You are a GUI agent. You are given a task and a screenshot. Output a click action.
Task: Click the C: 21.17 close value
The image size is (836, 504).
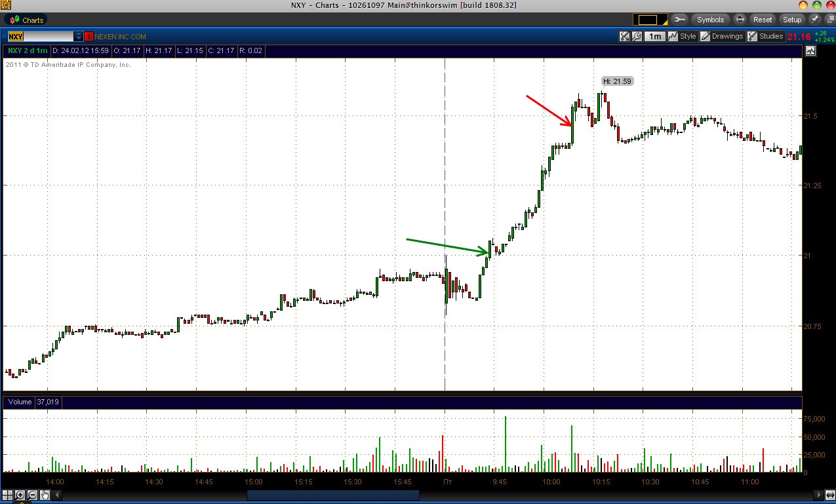click(222, 50)
